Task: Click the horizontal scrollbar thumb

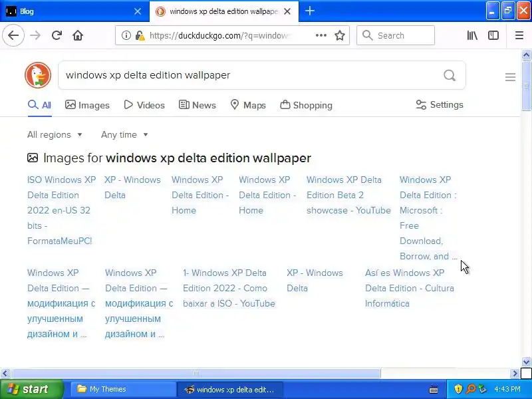Action: coord(196,373)
